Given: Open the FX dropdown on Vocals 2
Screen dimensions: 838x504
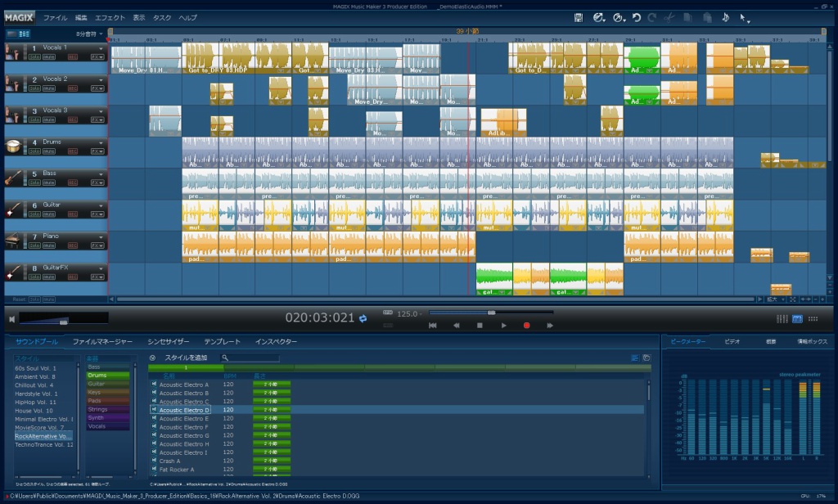Looking at the screenshot, I should coord(97,88).
